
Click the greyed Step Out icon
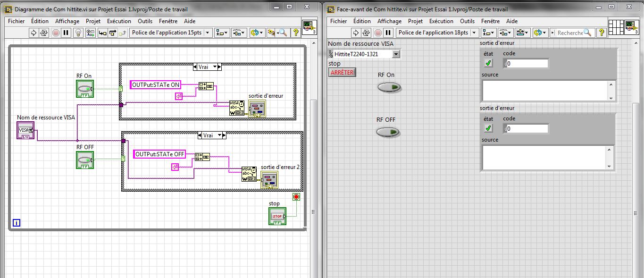point(123,33)
